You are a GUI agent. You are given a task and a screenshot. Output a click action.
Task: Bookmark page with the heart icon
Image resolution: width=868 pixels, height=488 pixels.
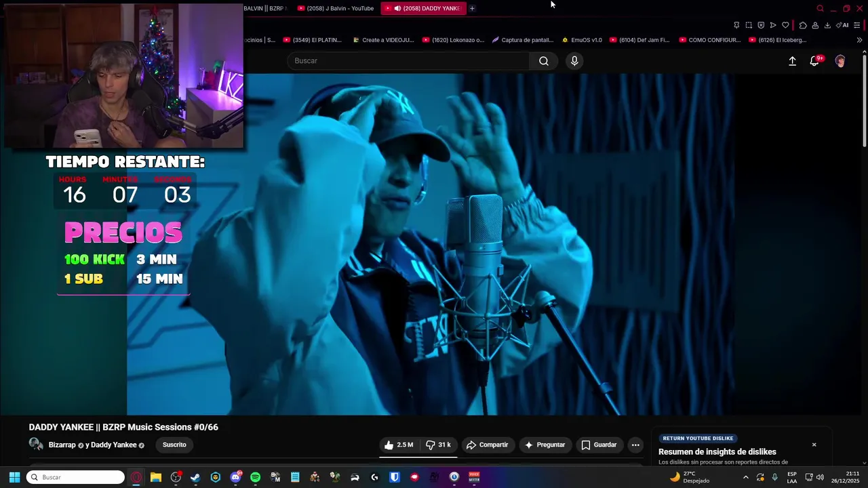(785, 25)
